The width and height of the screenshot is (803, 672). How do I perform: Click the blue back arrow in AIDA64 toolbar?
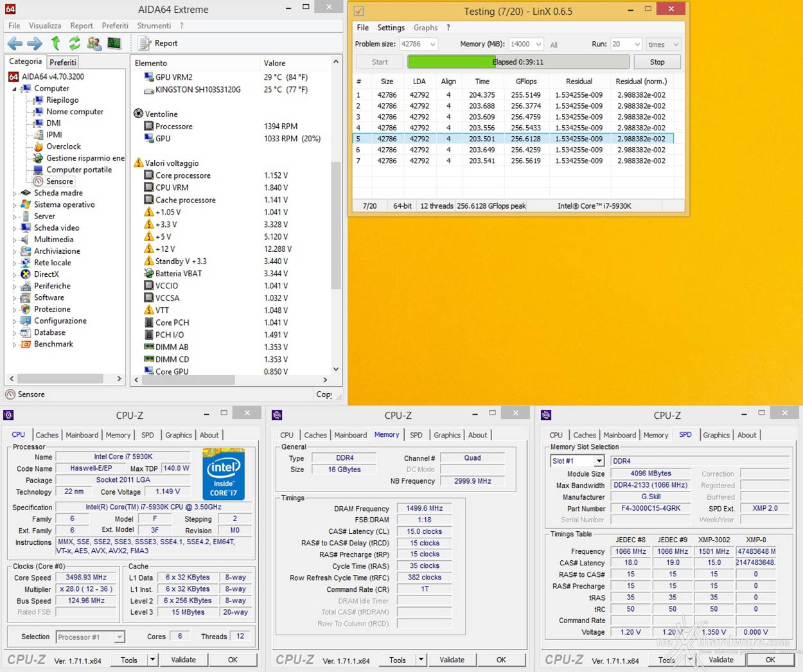[x=15, y=43]
